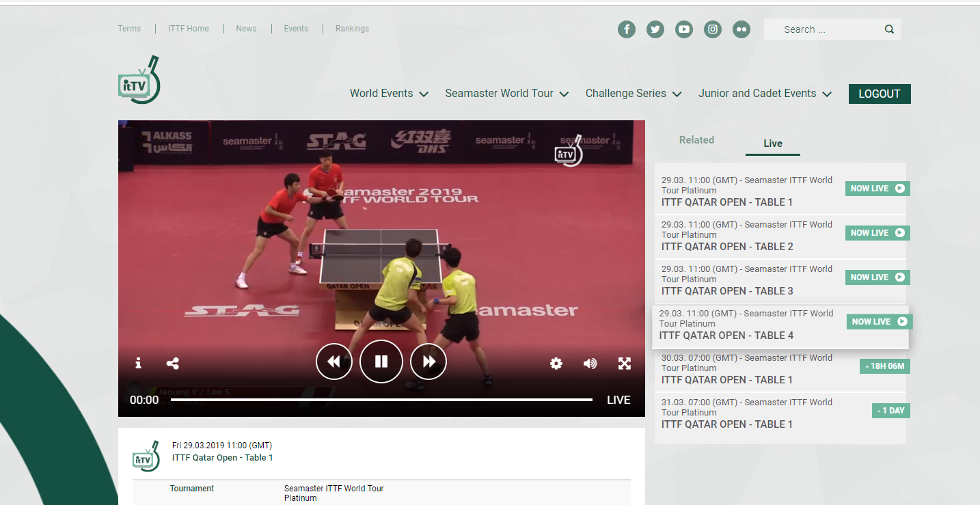Fast-forward the video player
980x505 pixels.
click(x=428, y=361)
